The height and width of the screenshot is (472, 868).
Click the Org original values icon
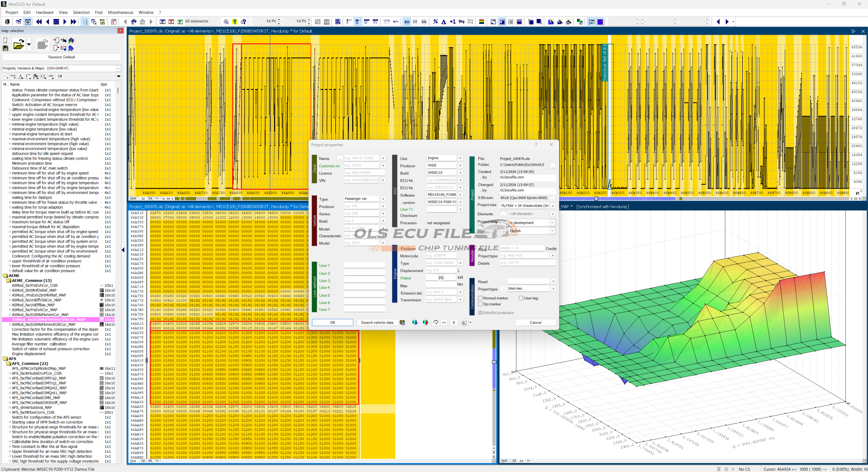point(461,22)
